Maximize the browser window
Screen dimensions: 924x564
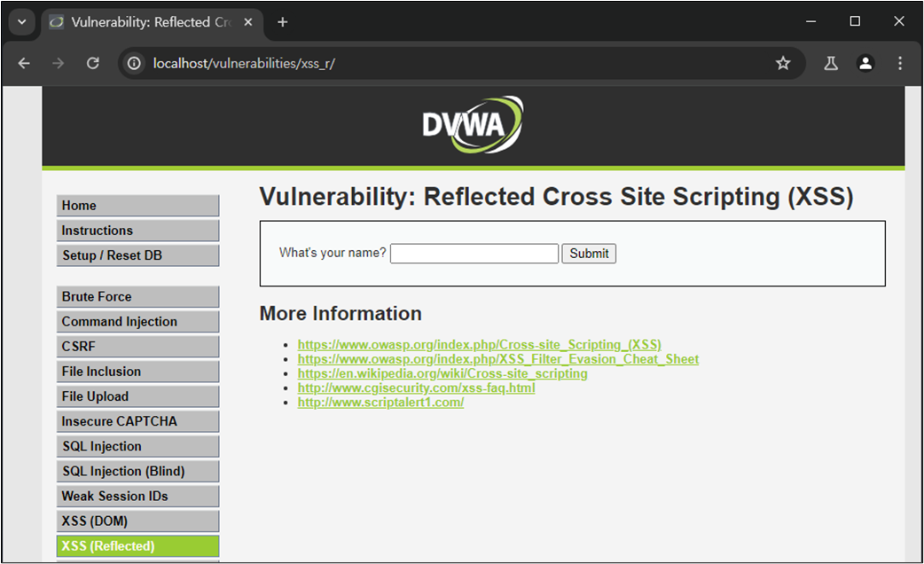(x=855, y=21)
